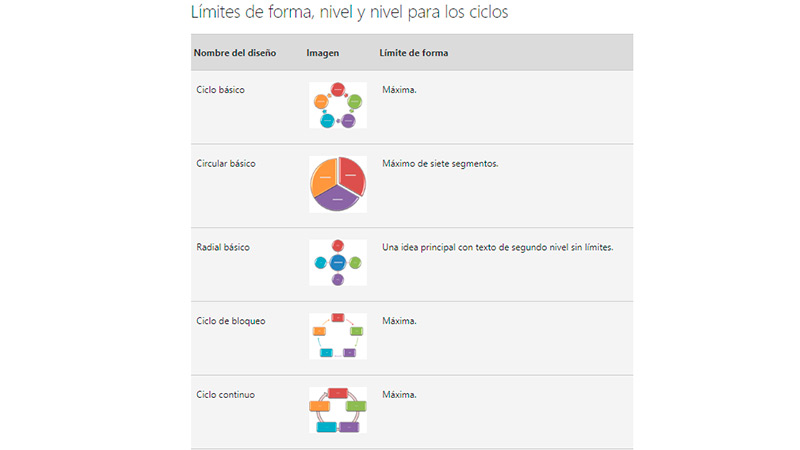The width and height of the screenshot is (800, 450).
Task: Select the 'Ciclo básico' design name
Action: (221, 90)
